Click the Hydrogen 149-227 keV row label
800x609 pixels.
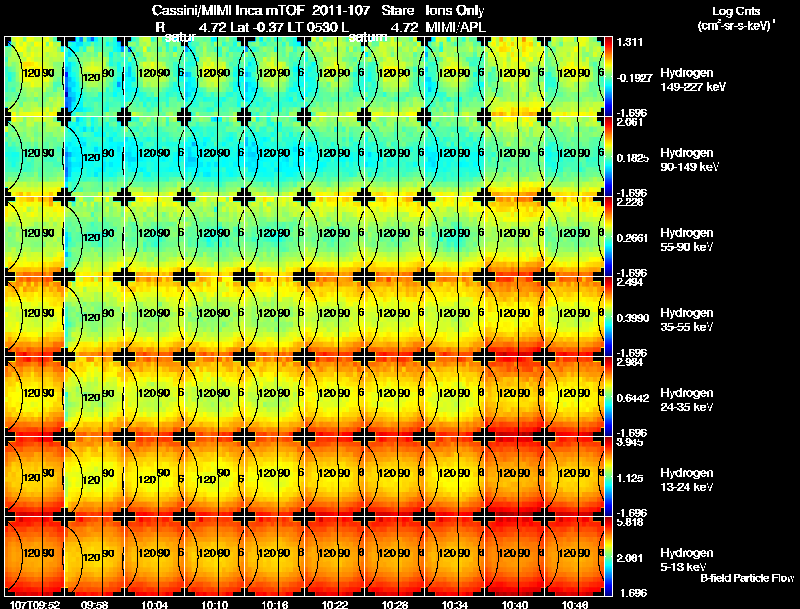click(692, 80)
